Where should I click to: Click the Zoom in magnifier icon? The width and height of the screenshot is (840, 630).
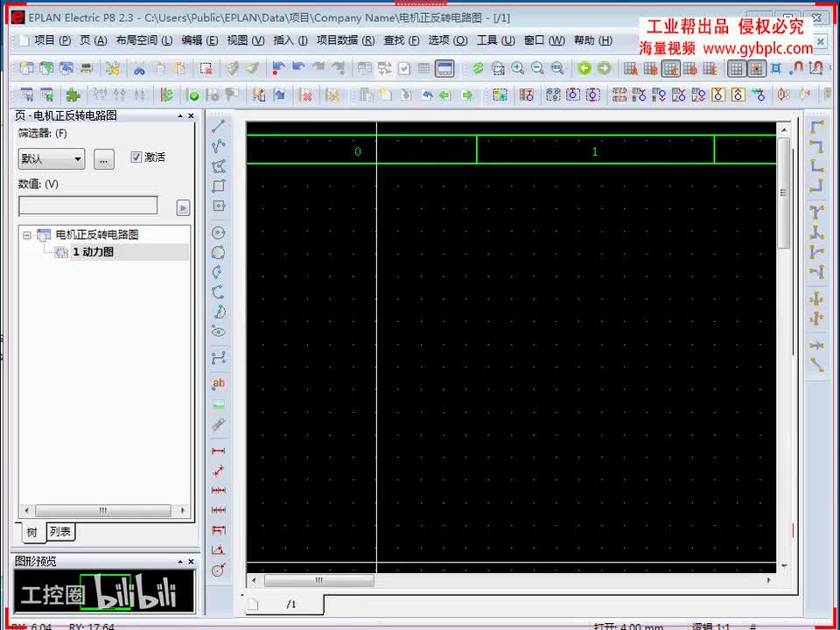(517, 68)
